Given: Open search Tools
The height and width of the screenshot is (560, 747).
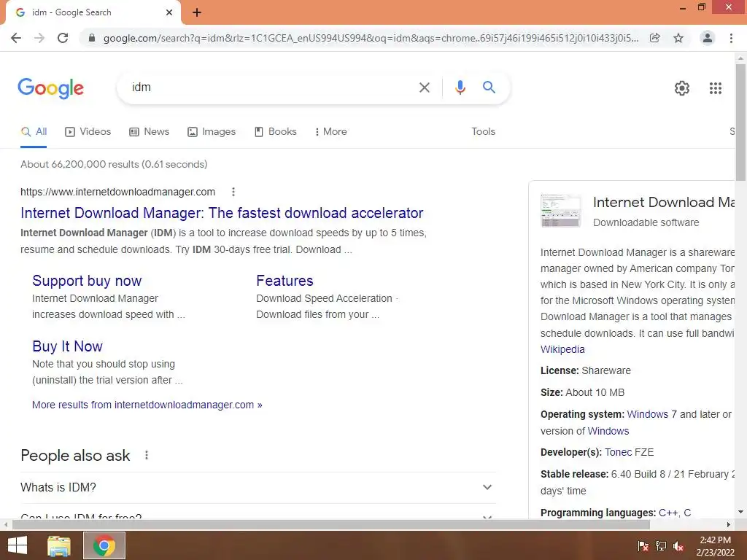Looking at the screenshot, I should coord(484,132).
